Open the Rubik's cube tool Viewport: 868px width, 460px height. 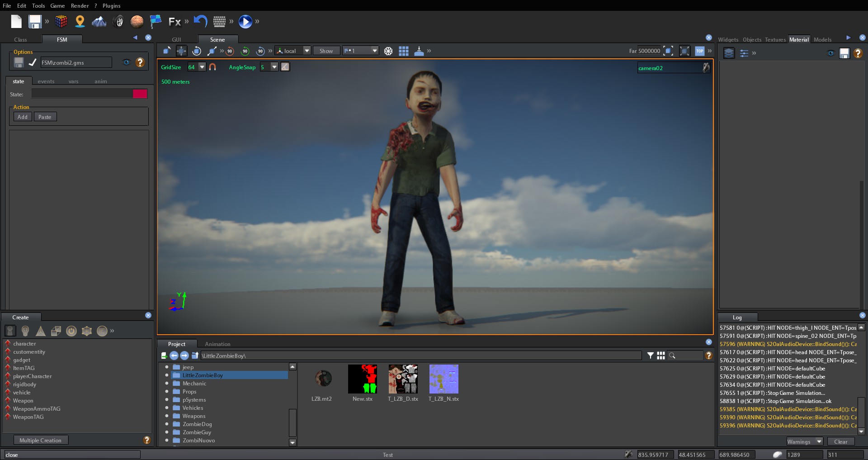pyautogui.click(x=61, y=21)
